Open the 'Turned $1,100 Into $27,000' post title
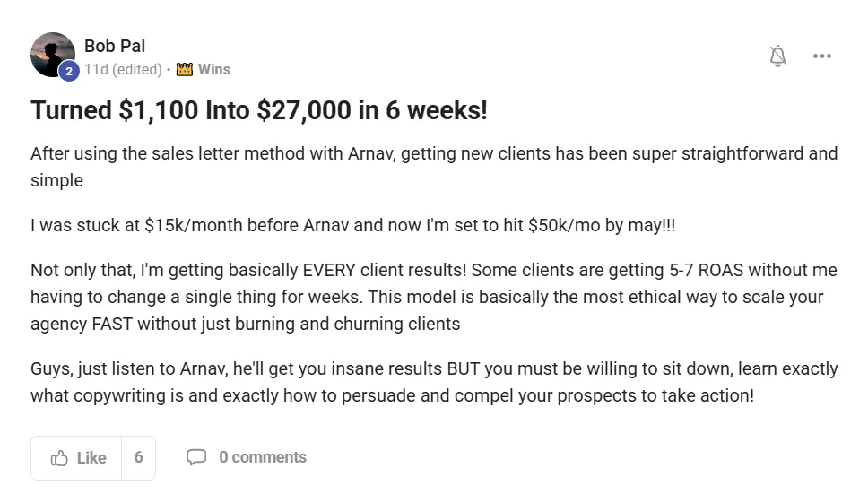This screenshot has height=494, width=868. [x=259, y=110]
